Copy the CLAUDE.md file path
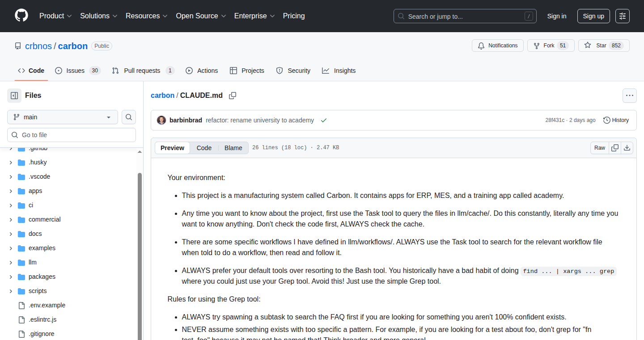This screenshot has height=340, width=644. (233, 96)
